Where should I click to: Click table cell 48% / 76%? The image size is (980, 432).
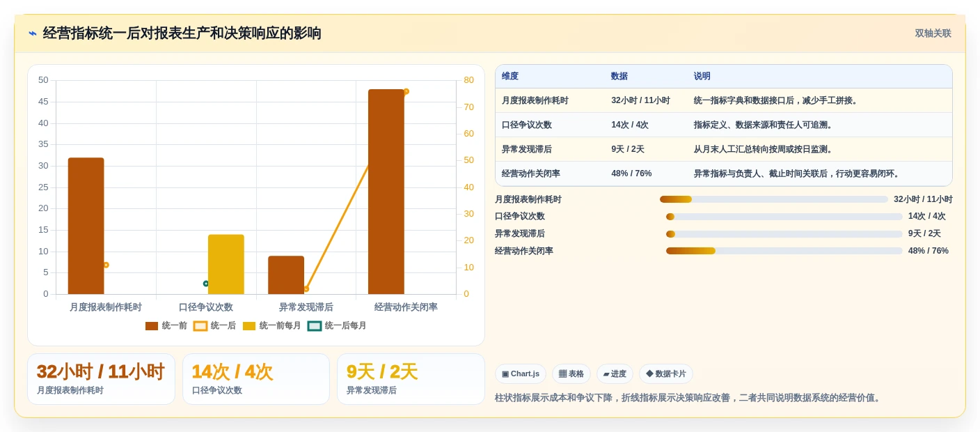(631, 173)
